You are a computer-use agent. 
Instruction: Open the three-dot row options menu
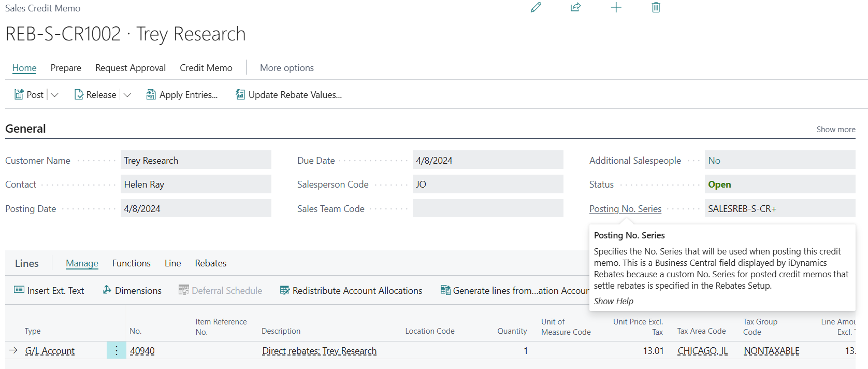click(x=117, y=351)
